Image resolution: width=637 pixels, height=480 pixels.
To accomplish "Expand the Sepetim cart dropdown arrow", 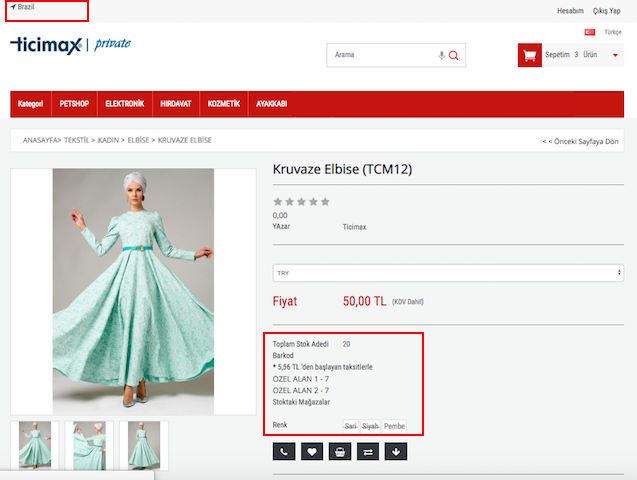I will coord(616,55).
